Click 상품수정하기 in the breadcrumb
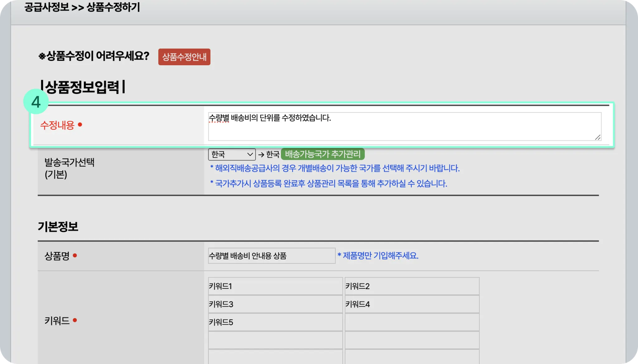 click(113, 7)
